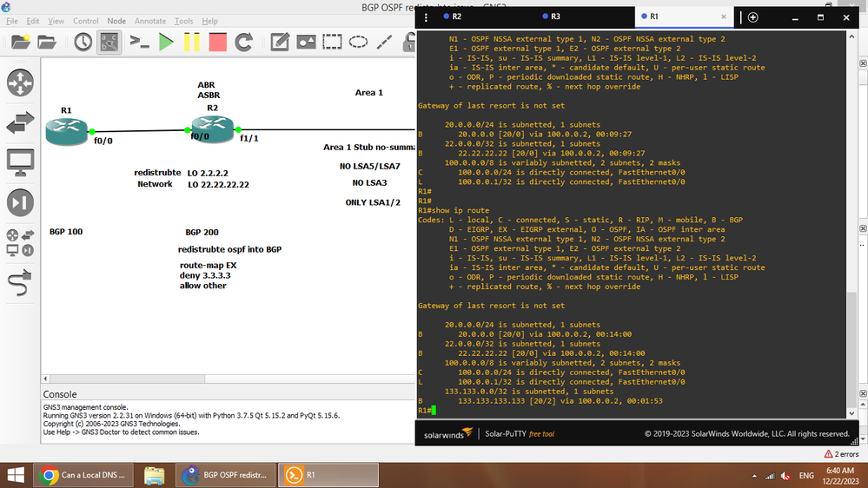Select the Draw rectangle tool
The image size is (868, 488).
click(x=332, y=42)
